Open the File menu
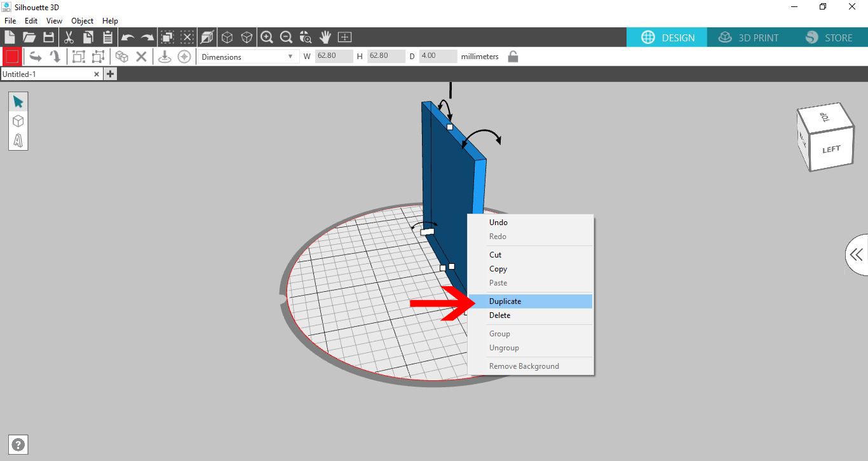The height and width of the screenshot is (461, 868). [10, 21]
